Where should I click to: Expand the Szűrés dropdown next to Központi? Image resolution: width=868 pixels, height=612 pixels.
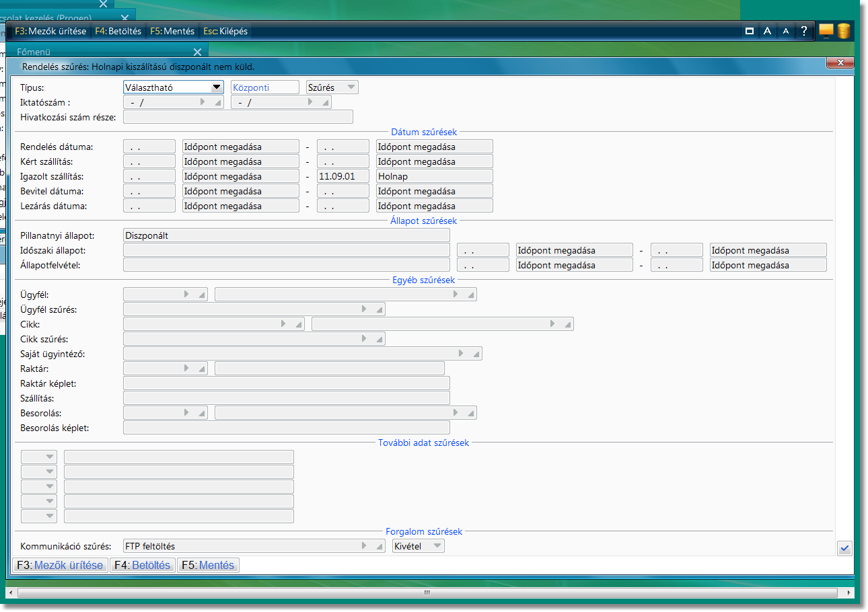pyautogui.click(x=351, y=87)
